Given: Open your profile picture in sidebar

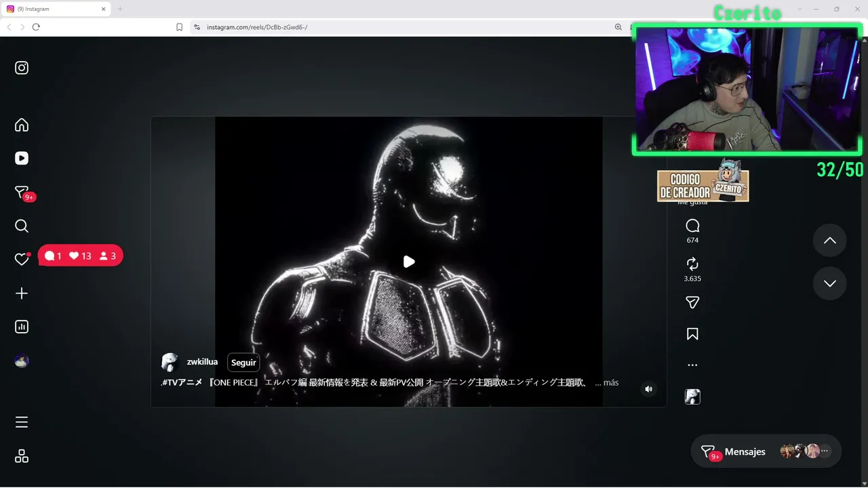Looking at the screenshot, I should (x=22, y=361).
